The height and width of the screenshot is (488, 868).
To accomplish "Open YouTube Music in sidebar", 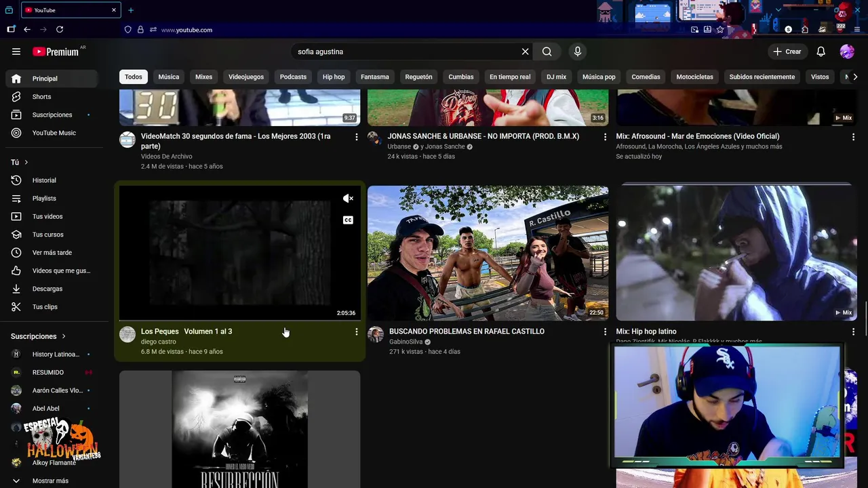I will 52,133.
